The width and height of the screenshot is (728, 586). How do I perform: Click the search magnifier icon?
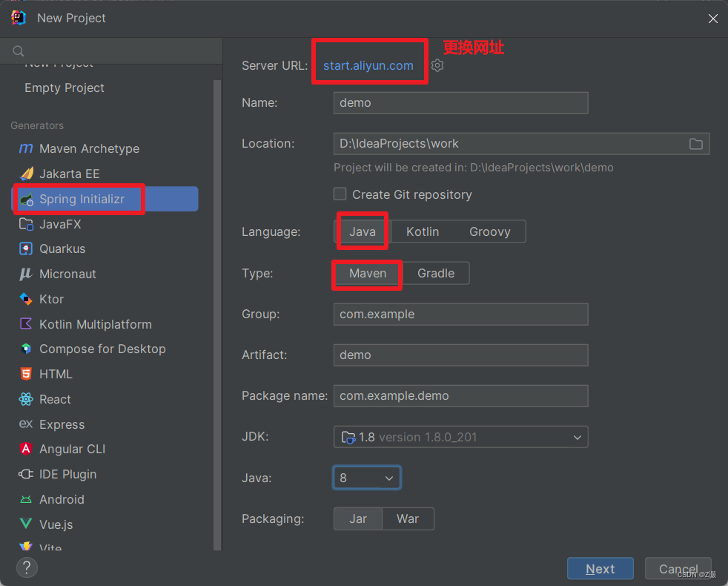click(x=18, y=51)
